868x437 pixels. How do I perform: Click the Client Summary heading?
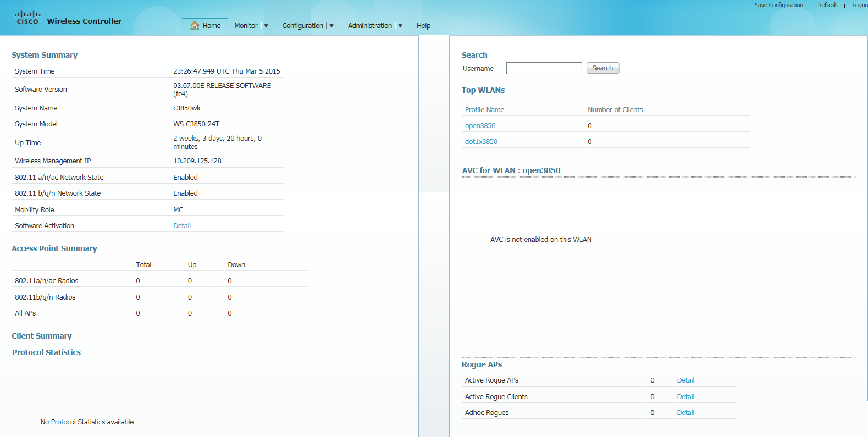(x=42, y=336)
